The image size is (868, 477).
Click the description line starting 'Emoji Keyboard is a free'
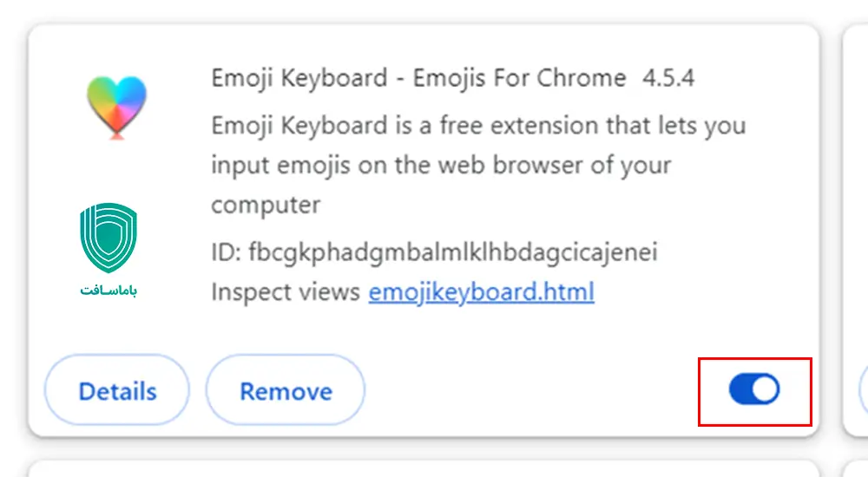coord(478,125)
